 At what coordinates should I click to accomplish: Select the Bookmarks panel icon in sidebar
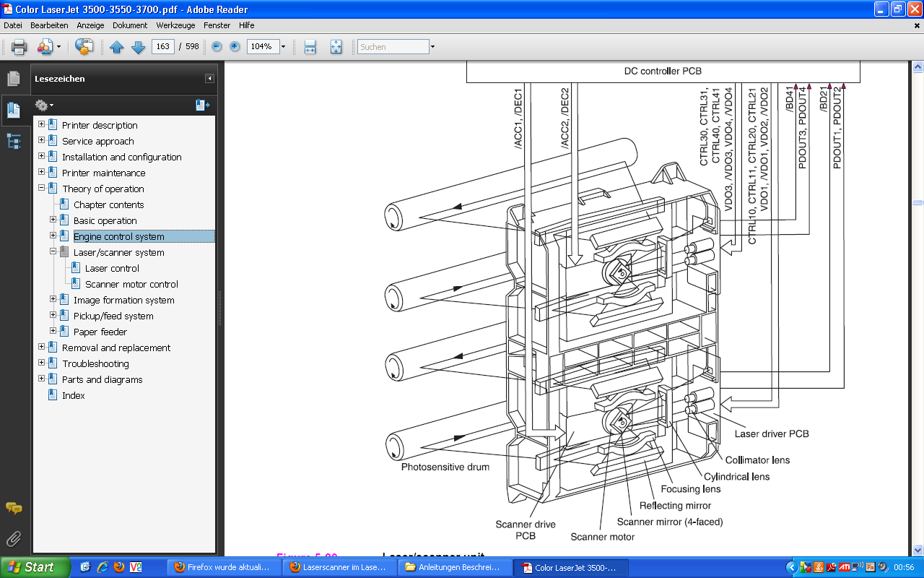pos(14,110)
